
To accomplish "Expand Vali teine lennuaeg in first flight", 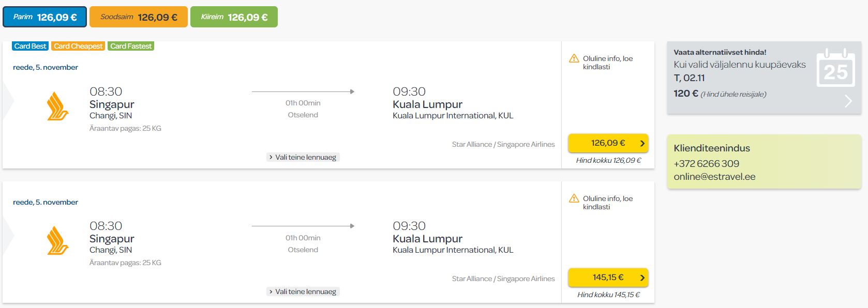I will coord(303,157).
